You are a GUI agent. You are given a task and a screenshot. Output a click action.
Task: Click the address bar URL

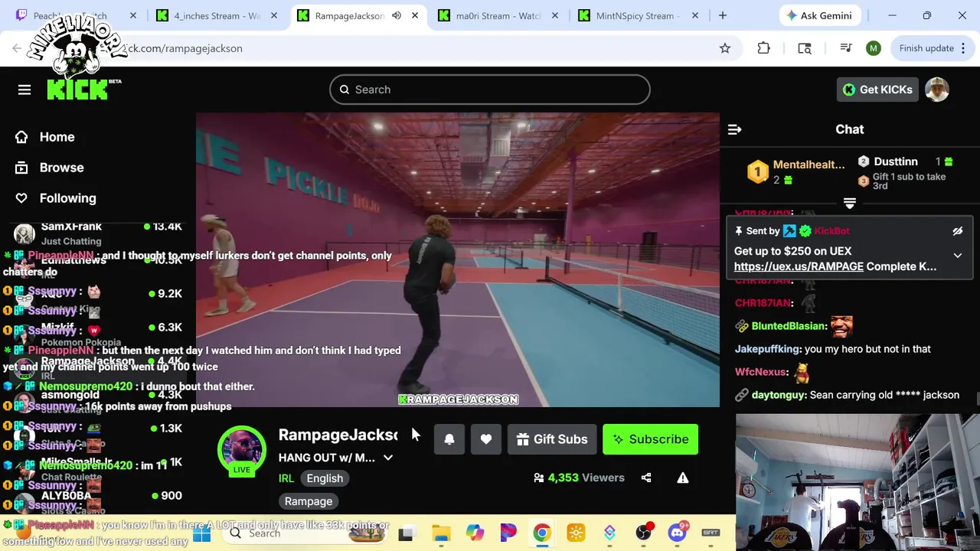pos(184,48)
